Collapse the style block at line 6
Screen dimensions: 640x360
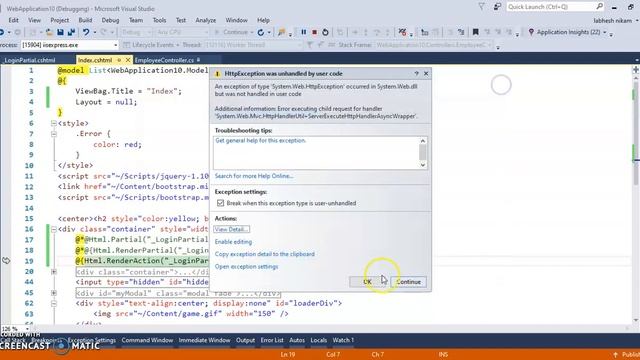pyautogui.click(x=53, y=123)
